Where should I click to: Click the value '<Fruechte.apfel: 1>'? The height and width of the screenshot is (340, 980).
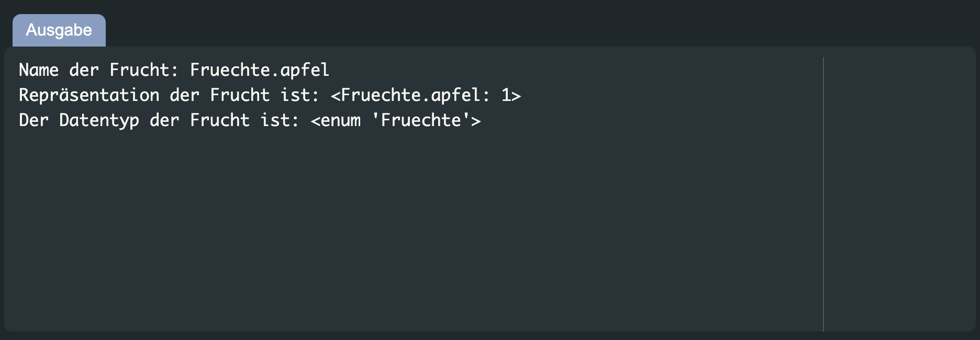point(427,95)
